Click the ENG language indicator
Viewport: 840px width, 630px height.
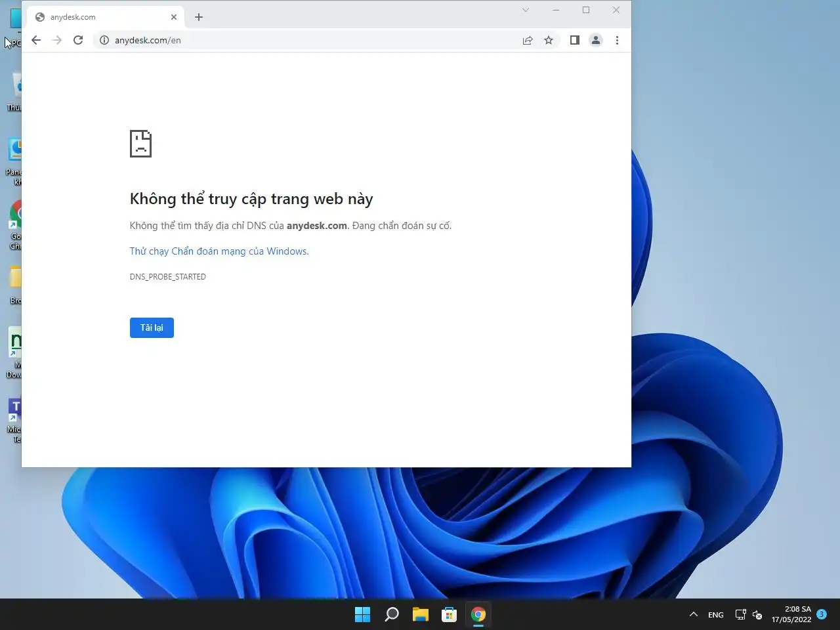(716, 615)
